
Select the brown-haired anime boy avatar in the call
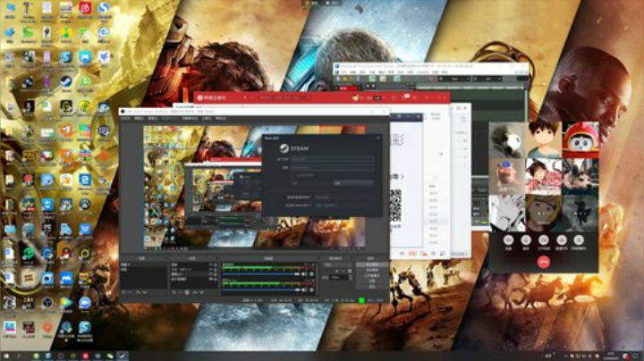click(x=544, y=140)
